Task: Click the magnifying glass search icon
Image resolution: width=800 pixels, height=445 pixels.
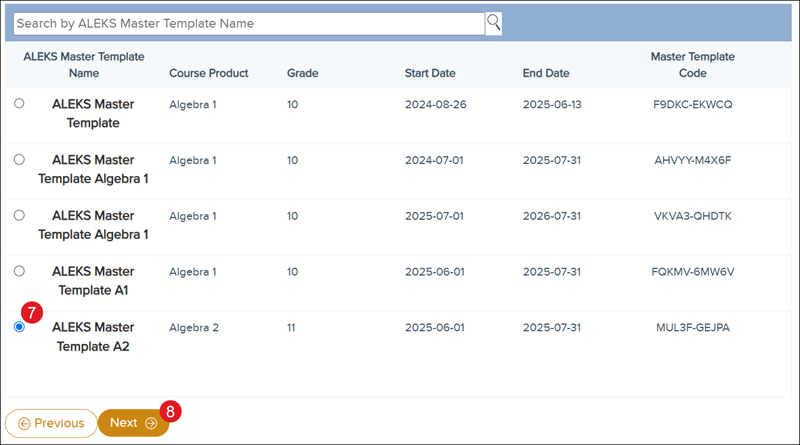Action: click(493, 22)
